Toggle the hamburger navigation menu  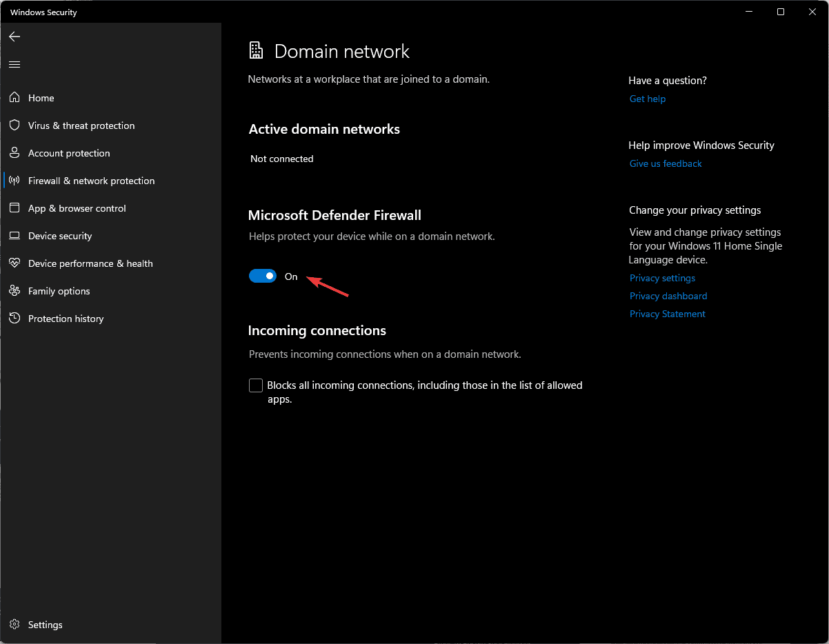coord(14,64)
